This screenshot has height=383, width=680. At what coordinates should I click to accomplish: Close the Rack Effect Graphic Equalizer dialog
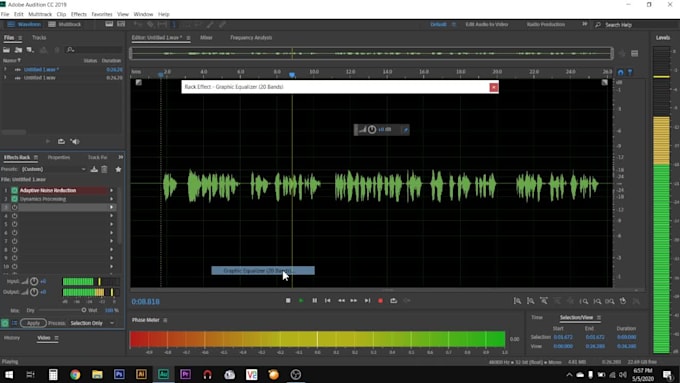click(x=494, y=87)
